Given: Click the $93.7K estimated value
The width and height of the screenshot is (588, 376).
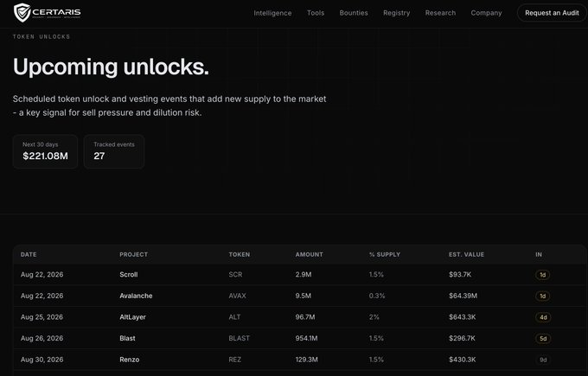Looking at the screenshot, I should tap(460, 274).
